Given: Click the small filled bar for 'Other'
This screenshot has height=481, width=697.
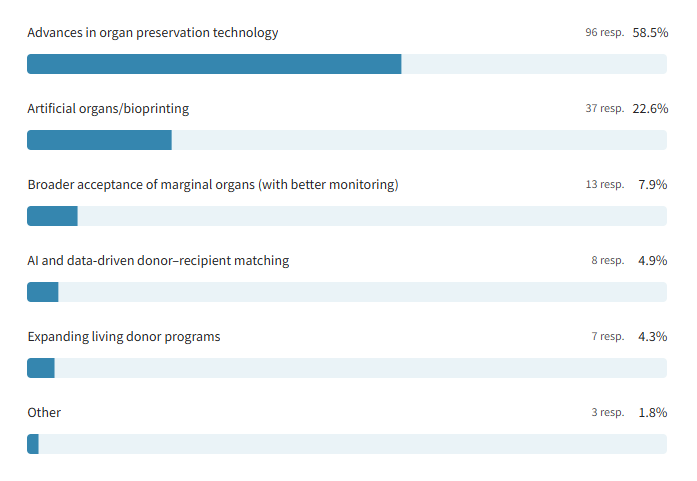Looking at the screenshot, I should 33,444.
